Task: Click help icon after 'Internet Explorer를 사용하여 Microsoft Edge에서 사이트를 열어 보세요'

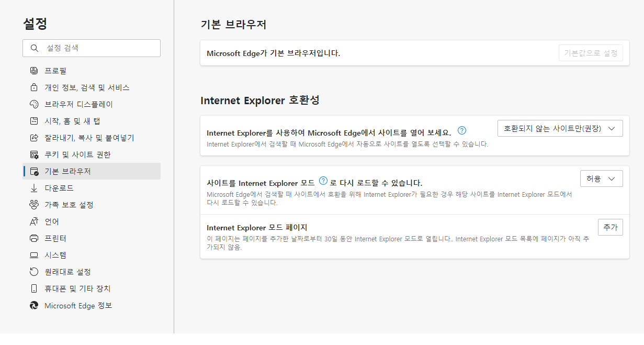Action: [x=462, y=130]
